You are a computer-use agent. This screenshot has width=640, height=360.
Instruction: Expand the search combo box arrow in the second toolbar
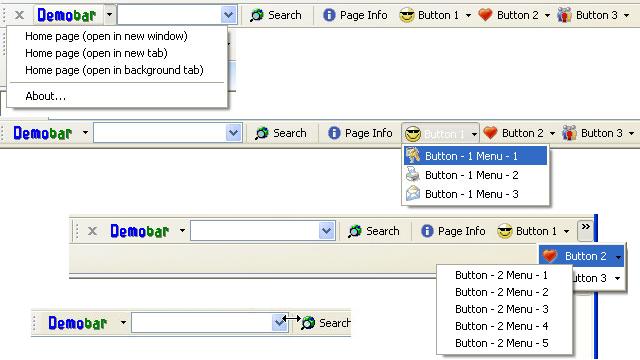(x=233, y=133)
